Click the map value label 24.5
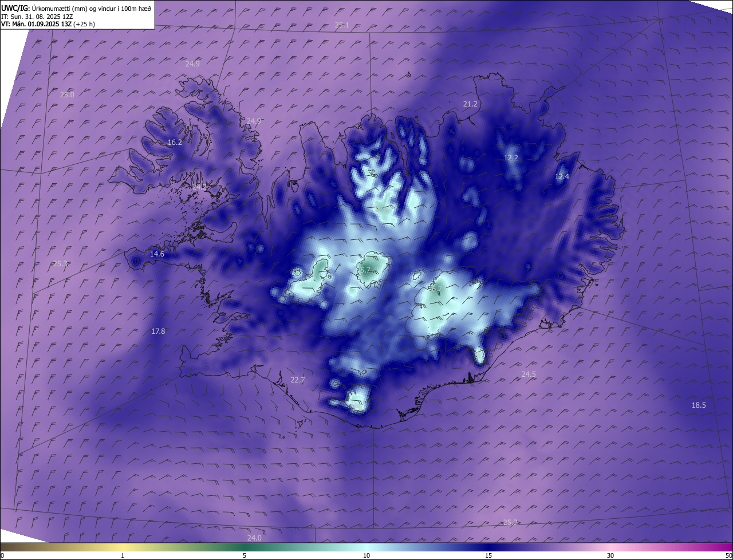 pyautogui.click(x=529, y=374)
